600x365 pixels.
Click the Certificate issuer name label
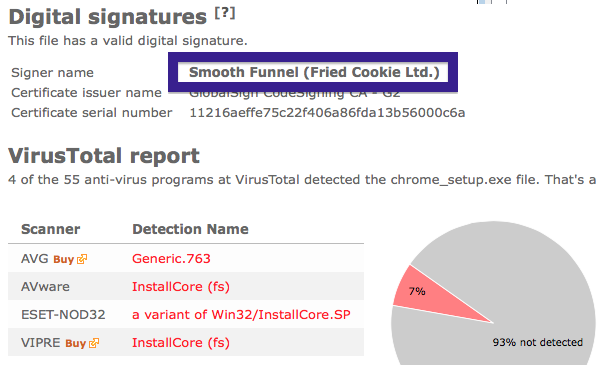pos(86,93)
